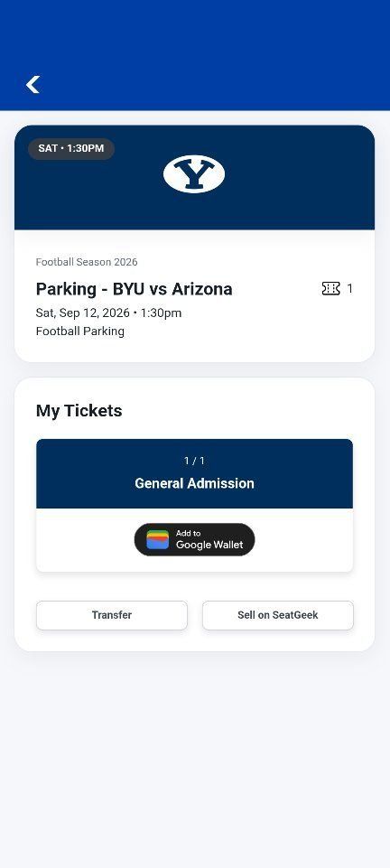Screen dimensions: 390x868
Task: Click the BYU Y logo
Action: [194, 173]
